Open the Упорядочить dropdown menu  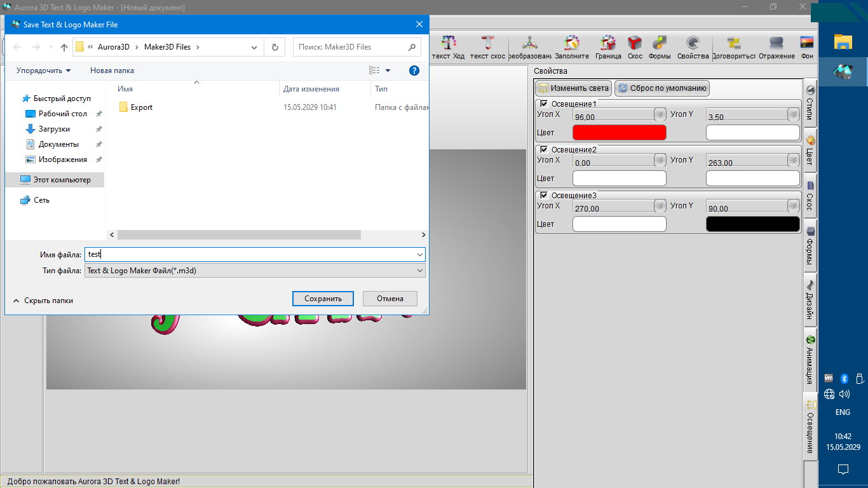click(43, 71)
